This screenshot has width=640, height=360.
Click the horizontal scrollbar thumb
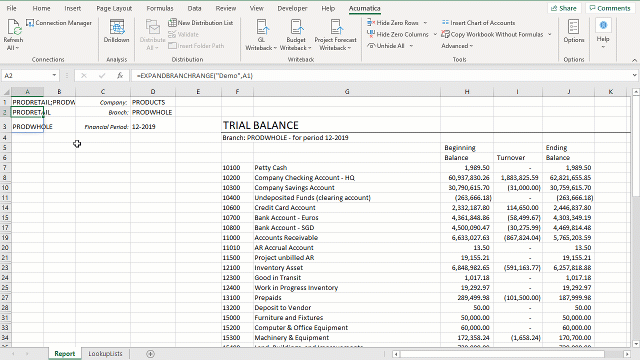502,354
